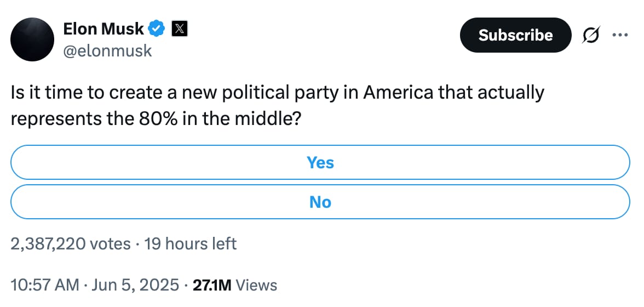Click the blue verified checkmark badge
Image resolution: width=644 pixels, height=307 pixels.
click(x=158, y=28)
